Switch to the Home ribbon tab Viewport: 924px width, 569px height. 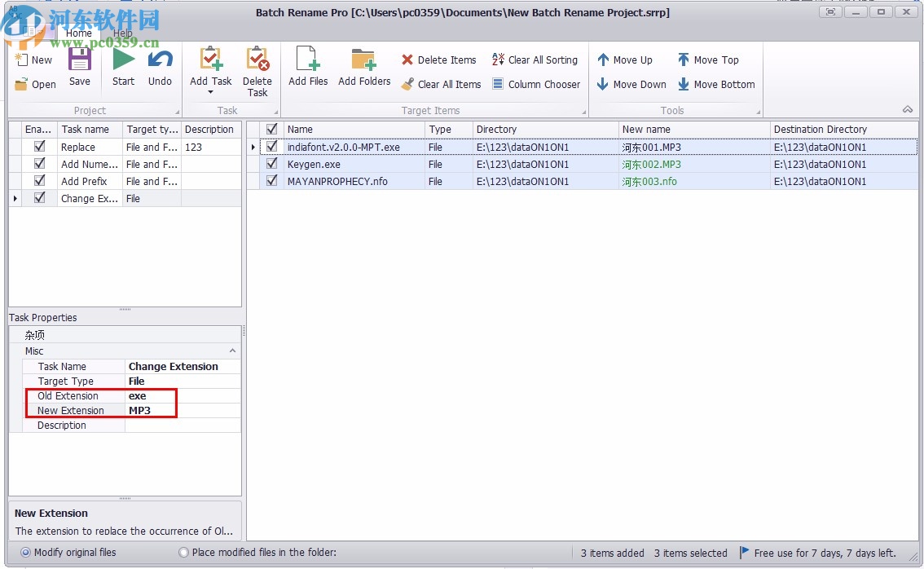point(78,33)
